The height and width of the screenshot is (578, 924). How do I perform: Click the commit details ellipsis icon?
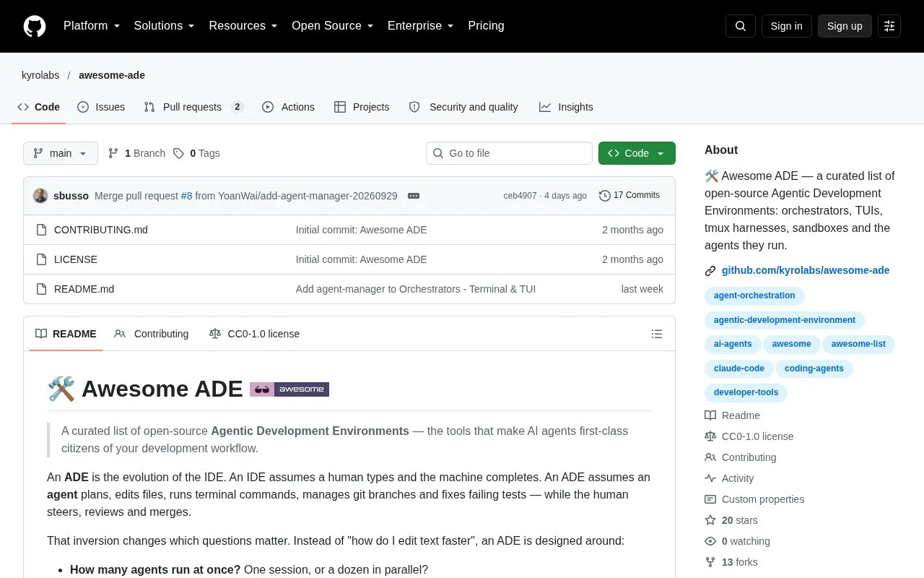coord(414,196)
